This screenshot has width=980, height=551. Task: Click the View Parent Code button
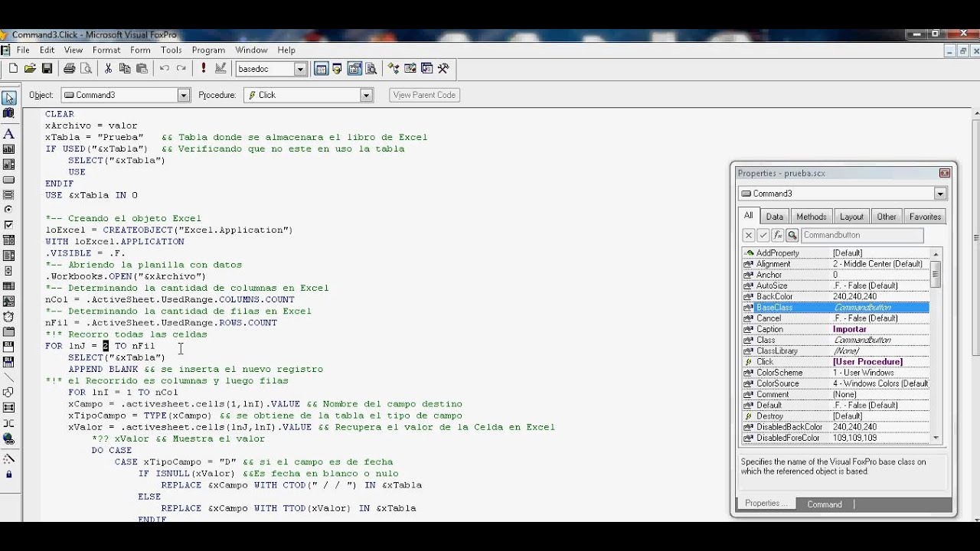coord(424,95)
